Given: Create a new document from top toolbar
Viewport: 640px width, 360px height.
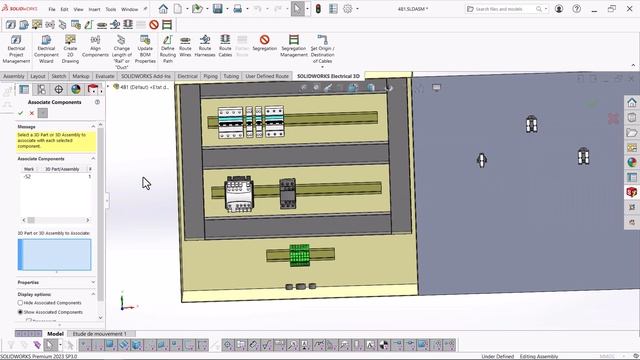Looking at the screenshot, I should click(178, 9).
